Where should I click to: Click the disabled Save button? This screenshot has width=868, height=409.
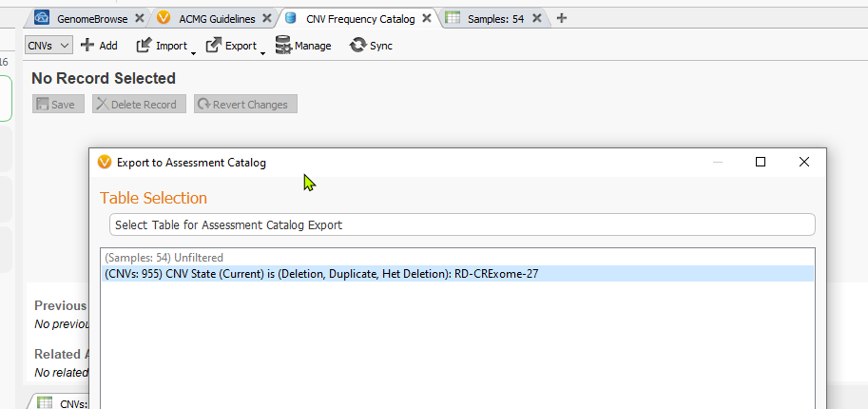coord(58,105)
